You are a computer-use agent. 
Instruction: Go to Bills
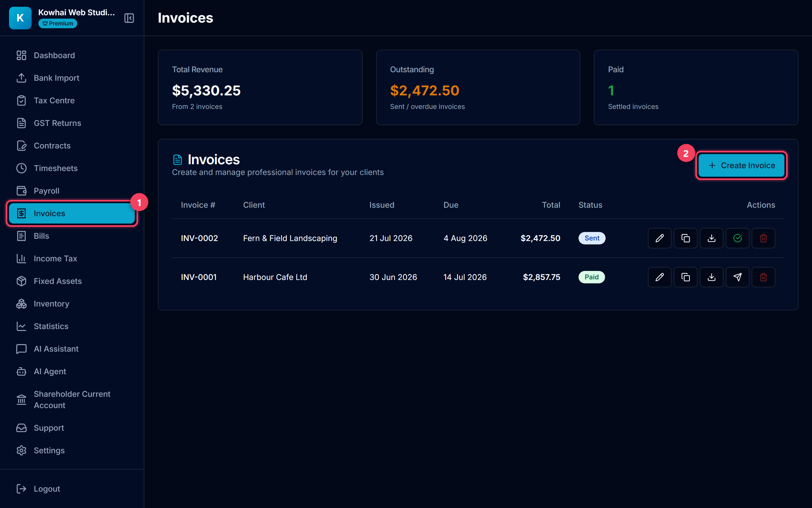point(72,236)
